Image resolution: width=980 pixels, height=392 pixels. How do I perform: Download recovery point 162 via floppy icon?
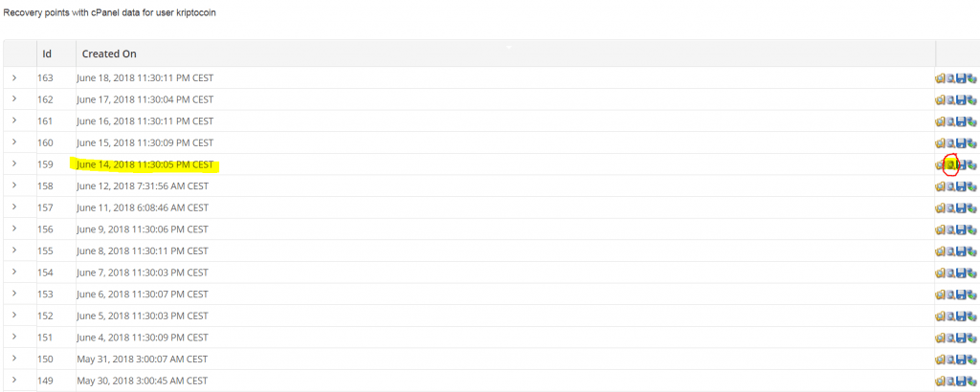tap(961, 99)
